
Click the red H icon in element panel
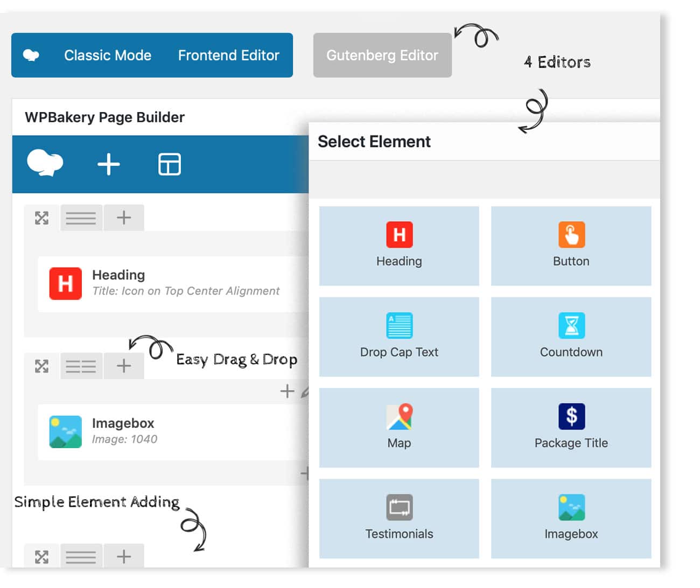[x=400, y=235]
